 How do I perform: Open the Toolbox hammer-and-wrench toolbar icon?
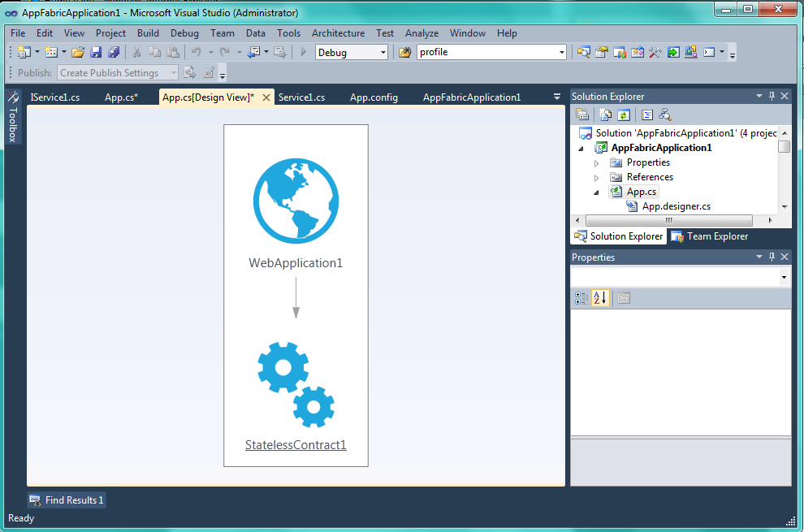pyautogui.click(x=655, y=52)
